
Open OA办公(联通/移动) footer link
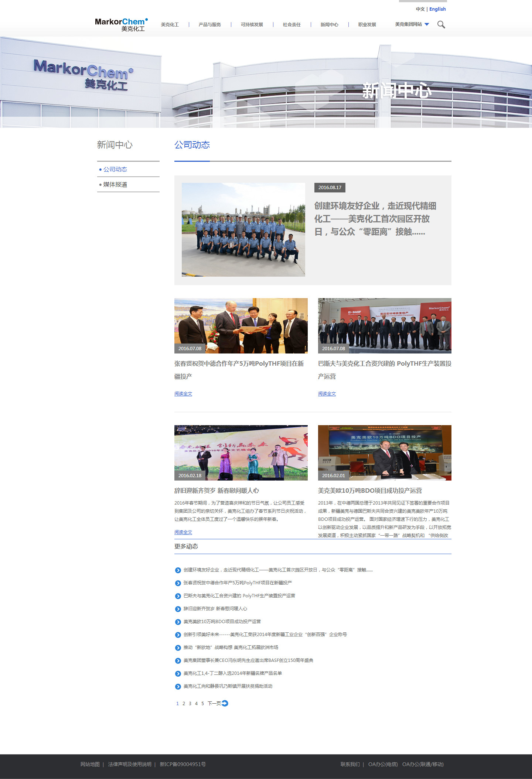click(x=423, y=764)
